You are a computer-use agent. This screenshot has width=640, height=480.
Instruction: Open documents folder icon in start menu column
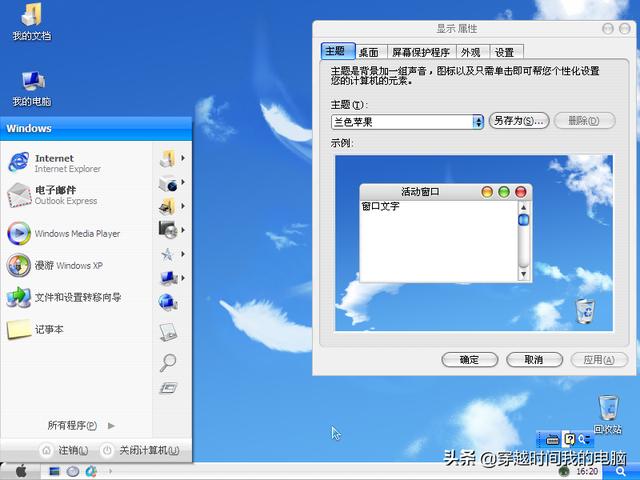pyautogui.click(x=167, y=158)
